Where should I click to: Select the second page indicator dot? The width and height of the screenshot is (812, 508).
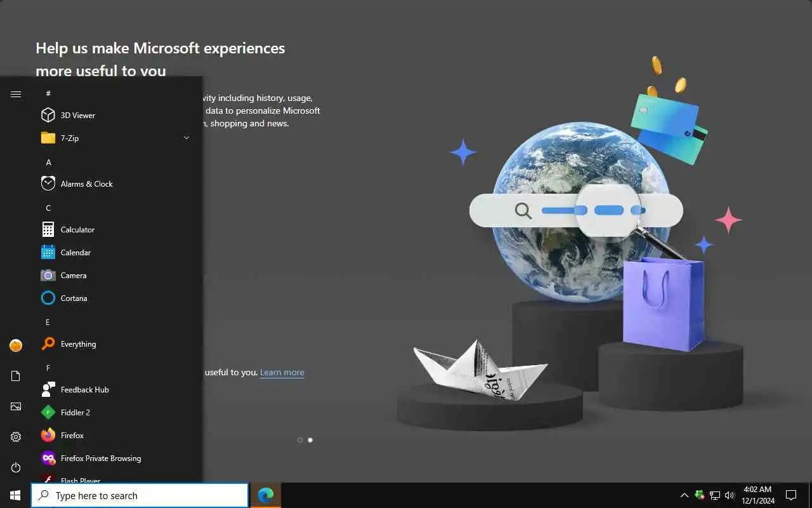tap(310, 439)
